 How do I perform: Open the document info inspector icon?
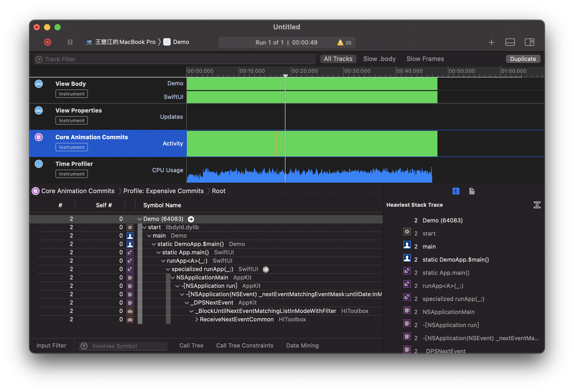[472, 191]
